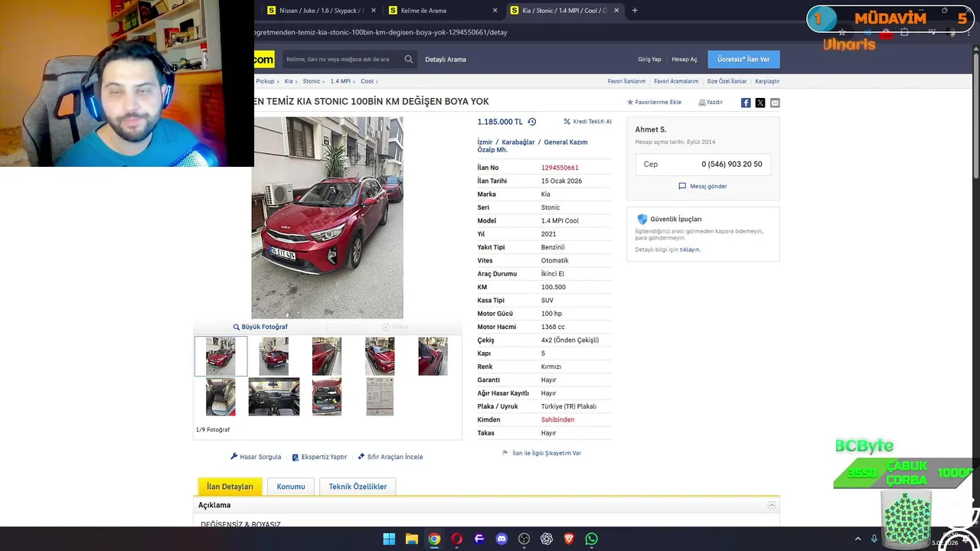Show hidden system tray icons

pos(857,539)
